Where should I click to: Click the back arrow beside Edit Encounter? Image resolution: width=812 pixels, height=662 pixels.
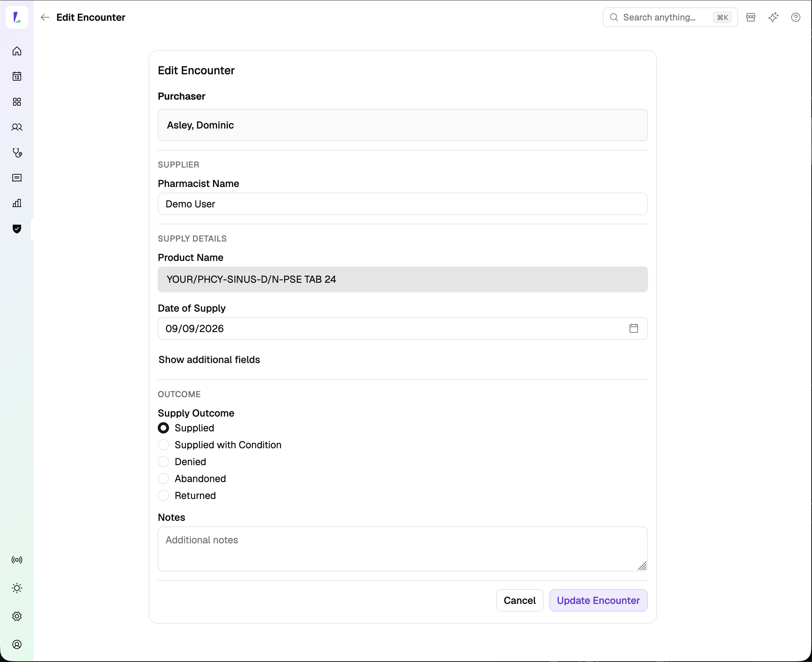point(45,17)
